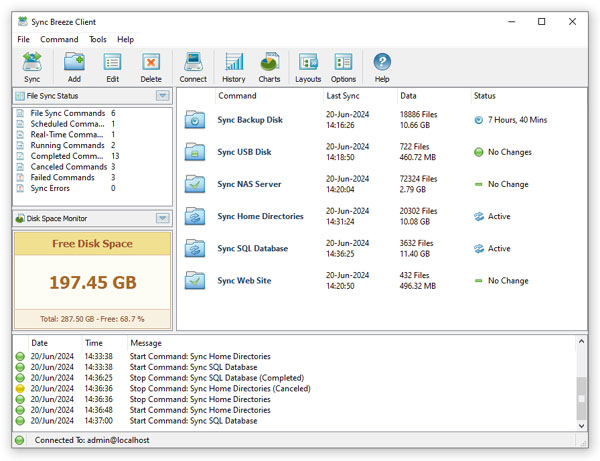Click the 7 Hours, 40 Mins status text

(x=517, y=120)
